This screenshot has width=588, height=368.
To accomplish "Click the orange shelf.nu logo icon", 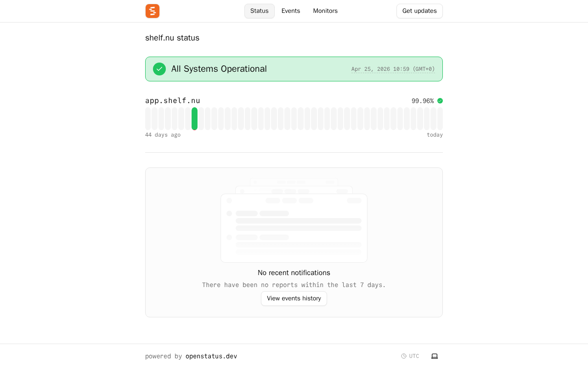I will pos(153,11).
